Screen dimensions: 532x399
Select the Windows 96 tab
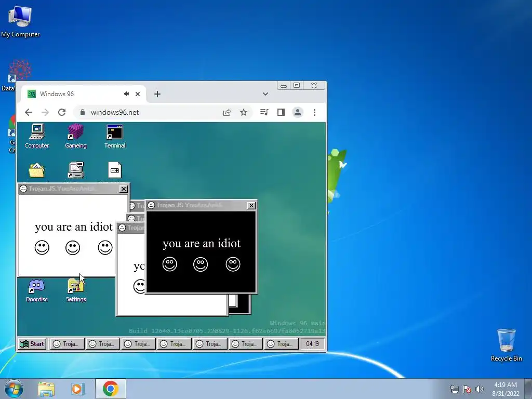(84, 94)
